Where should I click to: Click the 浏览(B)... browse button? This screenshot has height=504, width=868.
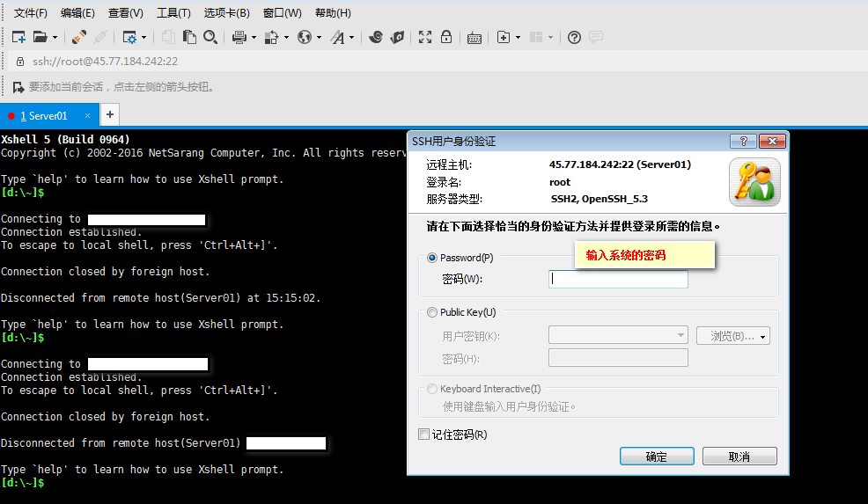(733, 336)
